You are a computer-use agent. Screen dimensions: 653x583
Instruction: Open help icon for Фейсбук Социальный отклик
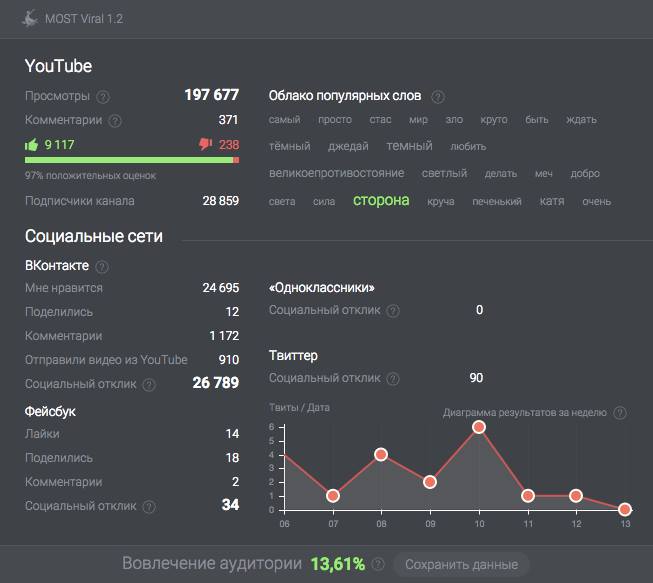(x=149, y=507)
